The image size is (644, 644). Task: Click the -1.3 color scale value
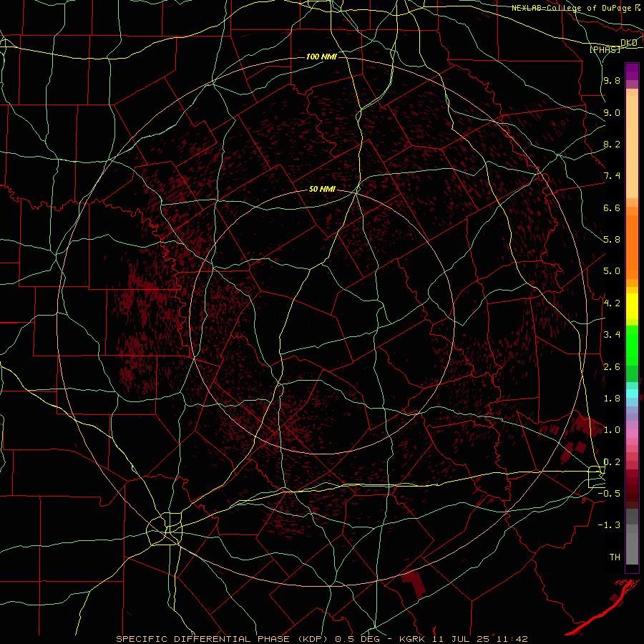coord(609,525)
